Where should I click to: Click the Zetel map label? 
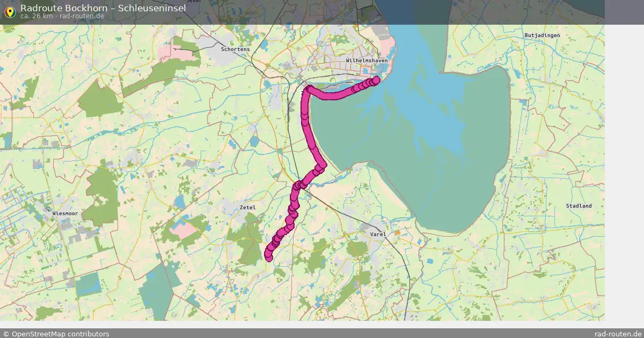247,207
